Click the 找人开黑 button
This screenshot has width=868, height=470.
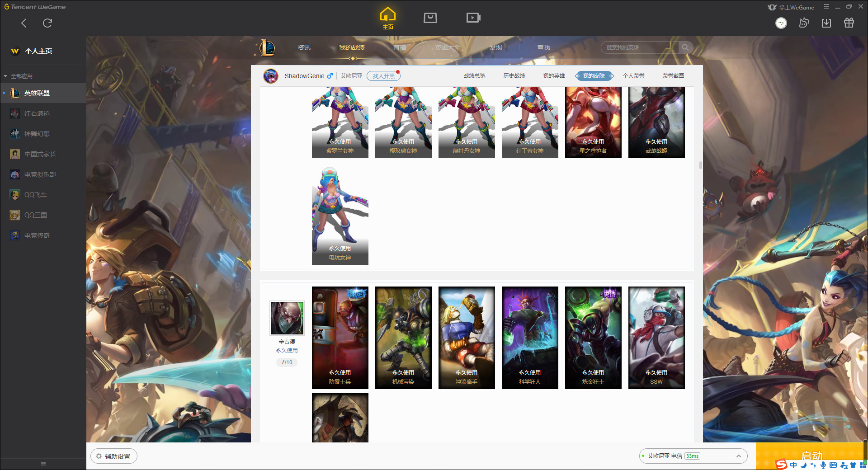(x=383, y=76)
